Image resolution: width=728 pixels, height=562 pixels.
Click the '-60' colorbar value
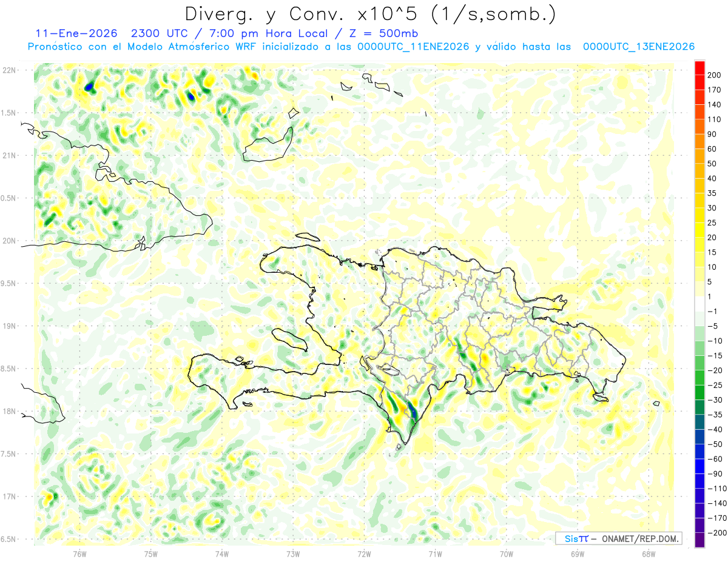[715, 459]
